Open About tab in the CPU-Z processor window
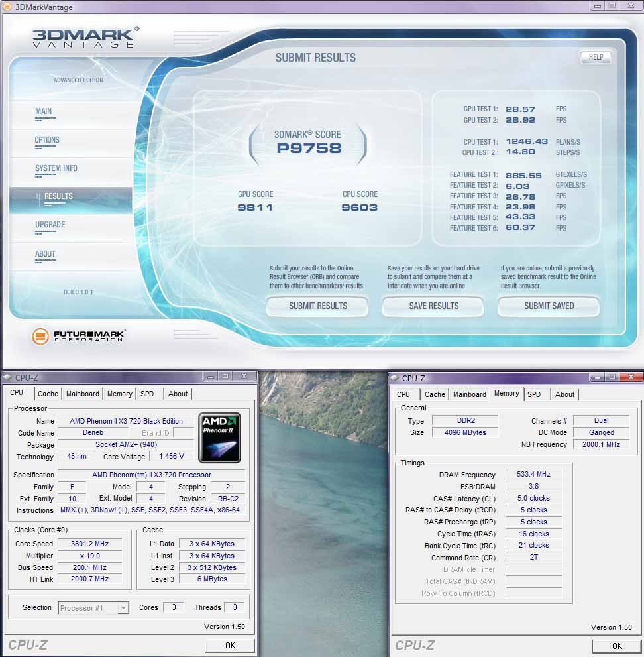Screen dimensions: 644x657 [x=178, y=394]
